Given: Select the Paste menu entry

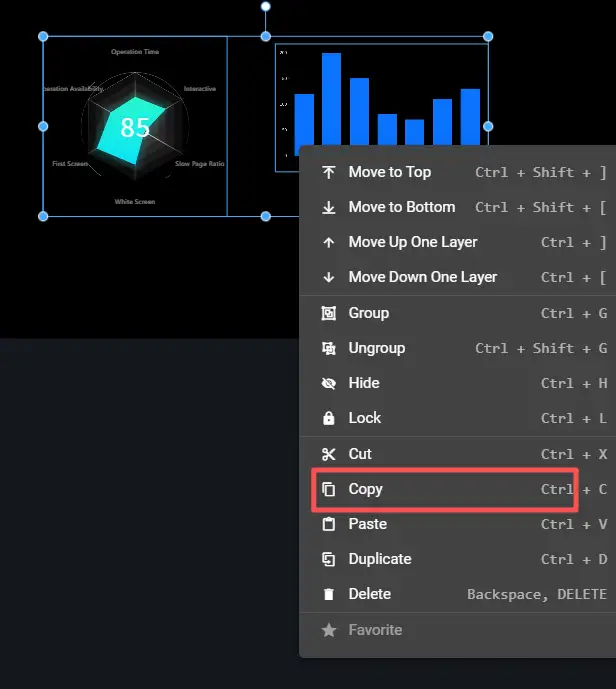Looking at the screenshot, I should [368, 524].
